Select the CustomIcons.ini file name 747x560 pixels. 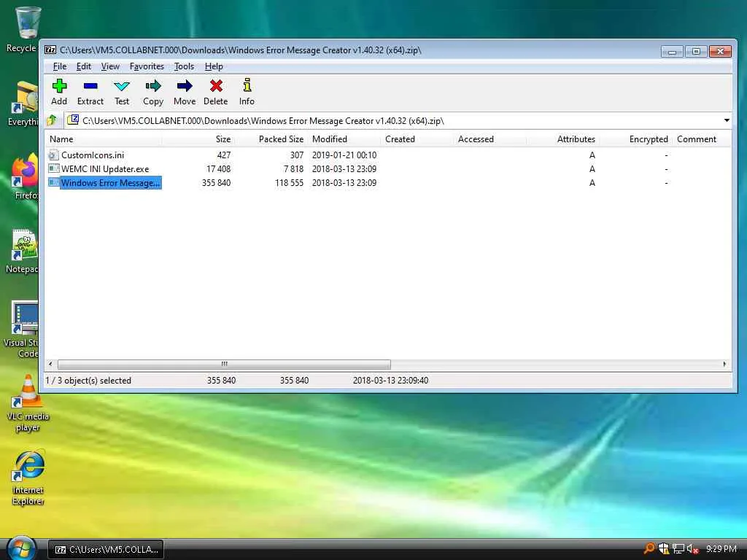(x=93, y=155)
